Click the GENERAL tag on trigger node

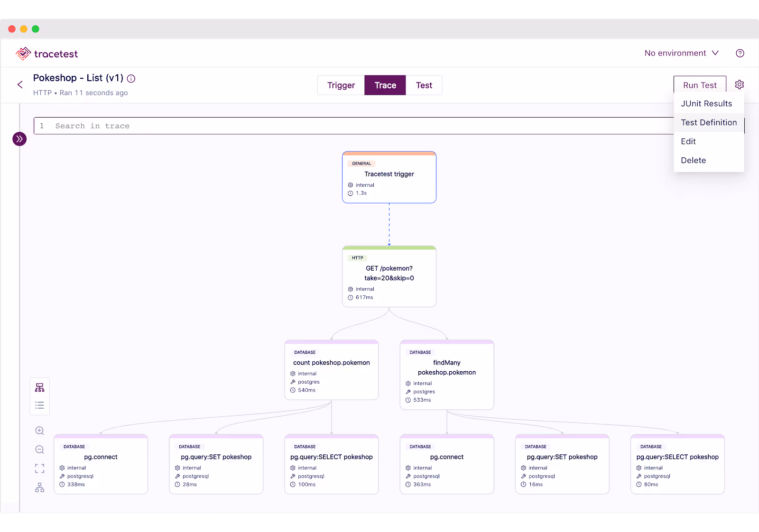(x=361, y=164)
